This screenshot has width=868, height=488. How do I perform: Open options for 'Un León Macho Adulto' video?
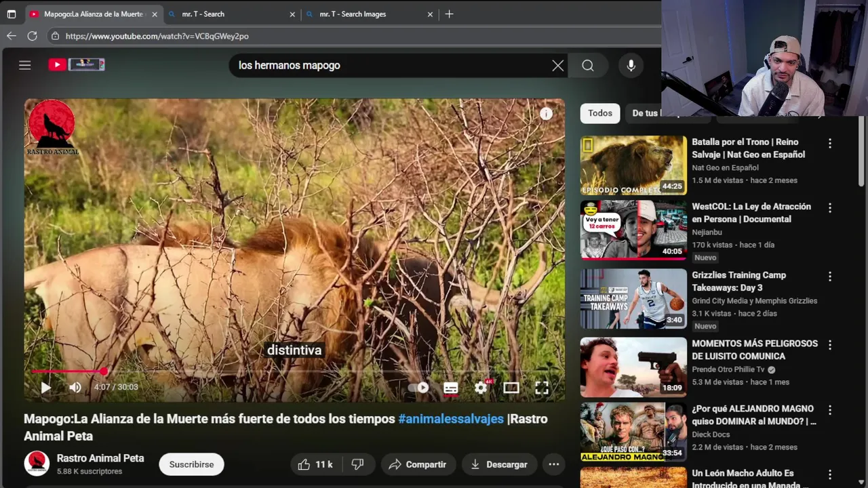coord(830,474)
